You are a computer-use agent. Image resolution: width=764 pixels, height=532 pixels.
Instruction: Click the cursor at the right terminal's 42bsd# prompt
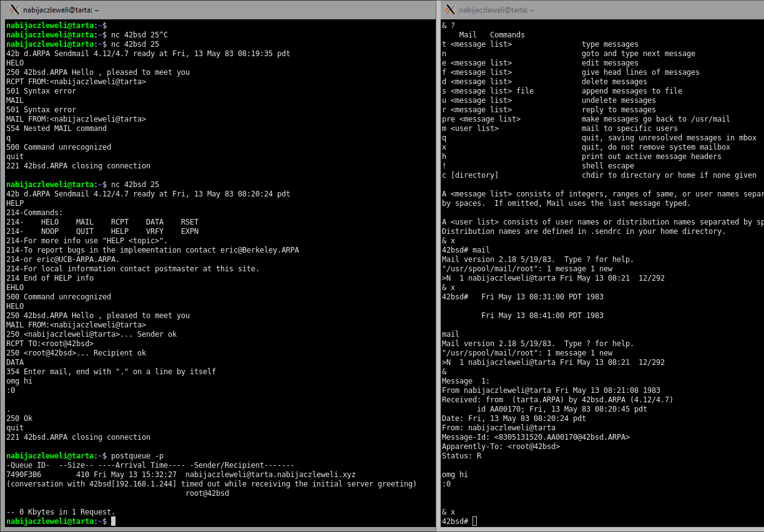pyautogui.click(x=474, y=521)
